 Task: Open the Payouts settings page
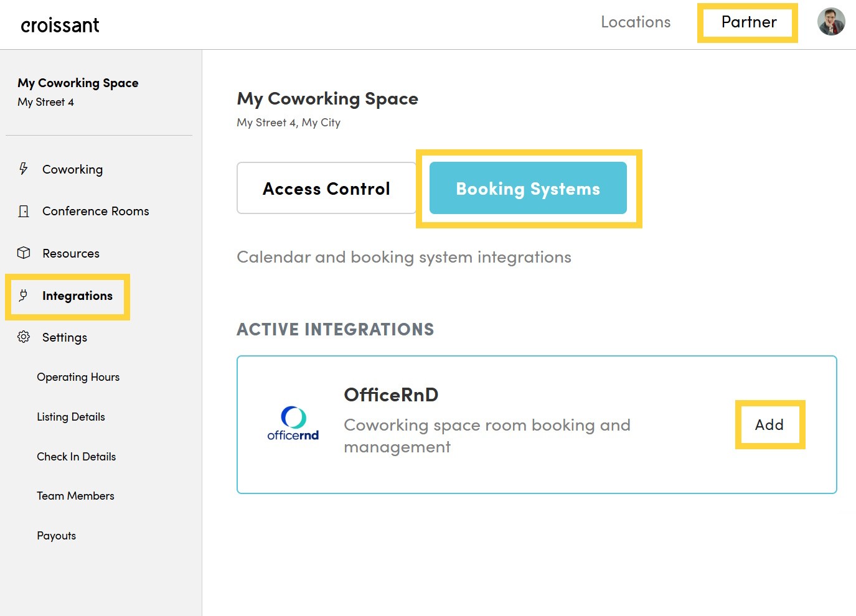point(56,535)
